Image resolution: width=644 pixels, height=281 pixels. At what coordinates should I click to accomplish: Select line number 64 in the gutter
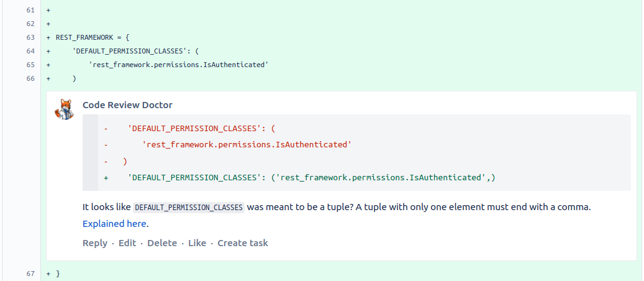[x=30, y=51]
